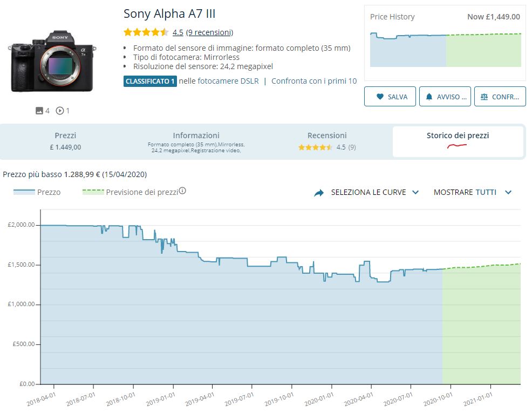Open the image gallery icon showing 4
Screen dimensions: 532x420
point(39,111)
